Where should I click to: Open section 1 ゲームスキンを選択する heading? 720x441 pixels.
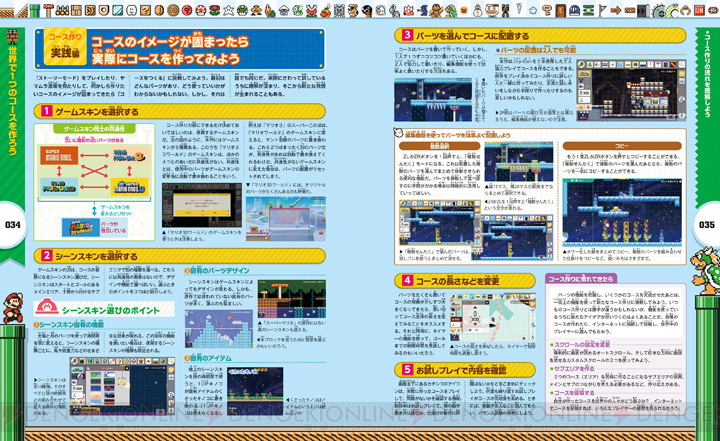[180, 111]
